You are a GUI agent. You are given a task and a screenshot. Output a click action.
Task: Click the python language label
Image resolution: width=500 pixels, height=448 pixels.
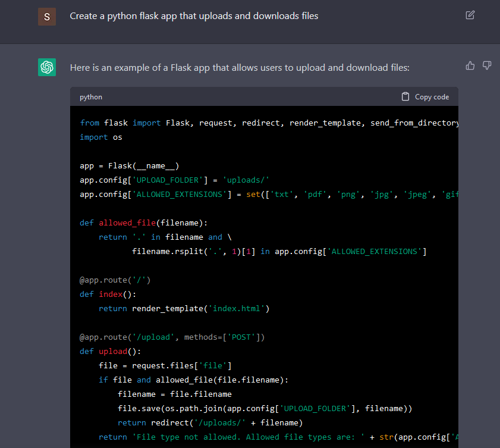pyautogui.click(x=91, y=97)
